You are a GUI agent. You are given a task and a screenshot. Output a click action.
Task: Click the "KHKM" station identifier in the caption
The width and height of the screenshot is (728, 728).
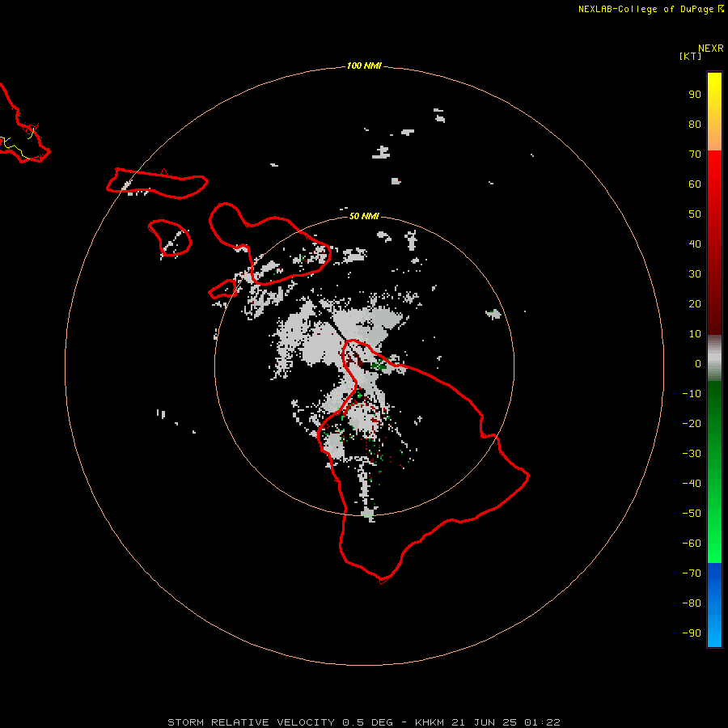(430, 722)
